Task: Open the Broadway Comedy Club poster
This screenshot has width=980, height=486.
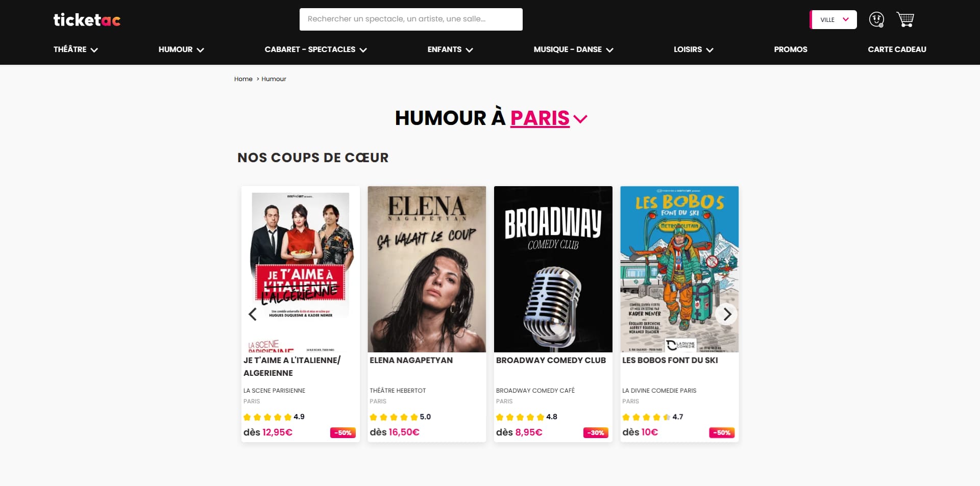Action: pos(553,269)
